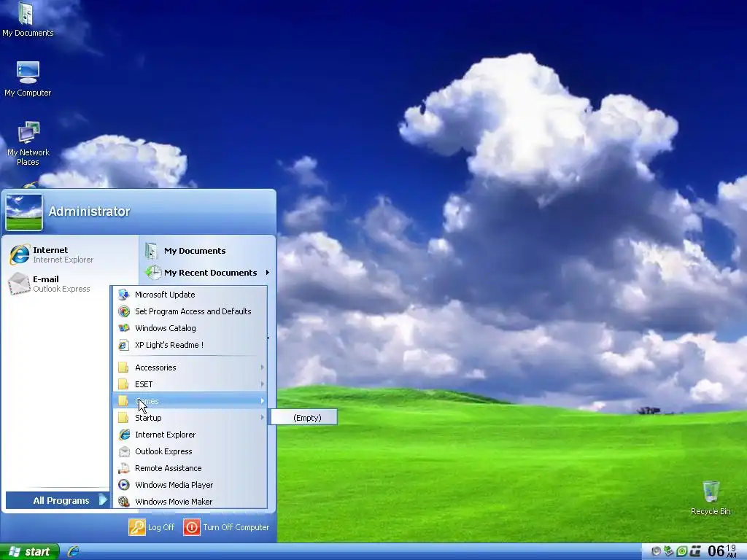Screen dimensions: 747x560
Task: Click the grey volume tray icon
Action: point(656,551)
